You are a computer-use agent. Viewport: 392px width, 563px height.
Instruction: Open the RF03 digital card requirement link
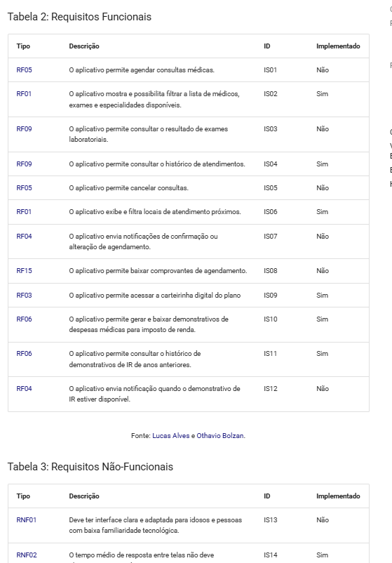tap(24, 295)
